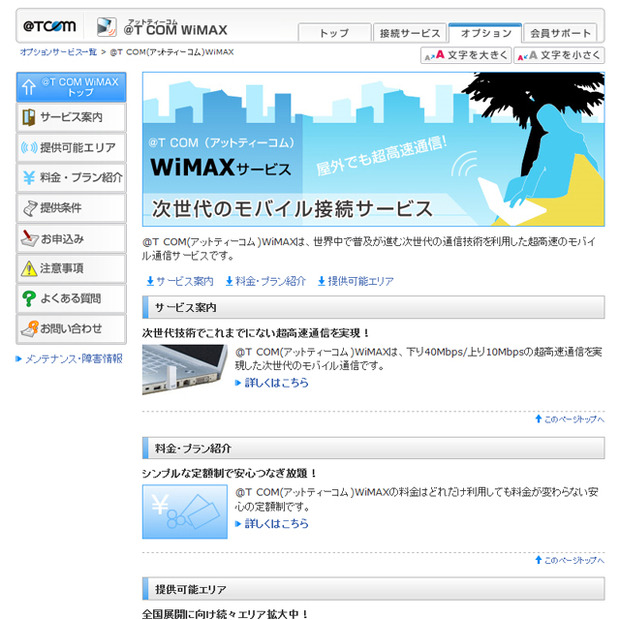Click the down-arrow icon before 料金・プラン紹介 anchor

pos(229,282)
